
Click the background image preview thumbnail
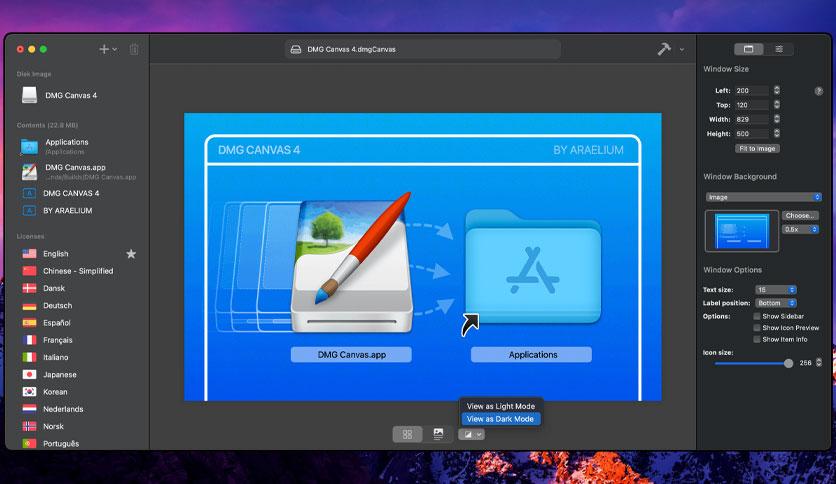coord(742,231)
